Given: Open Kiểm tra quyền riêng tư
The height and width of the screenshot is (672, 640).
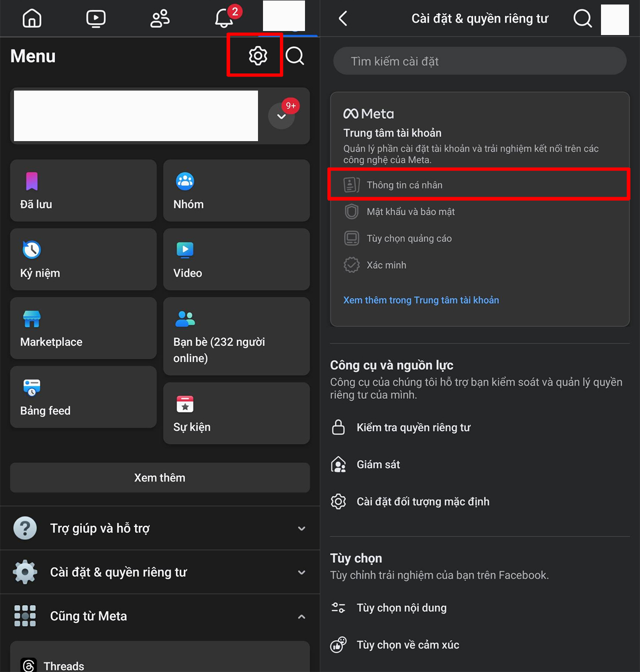Looking at the screenshot, I should click(413, 428).
